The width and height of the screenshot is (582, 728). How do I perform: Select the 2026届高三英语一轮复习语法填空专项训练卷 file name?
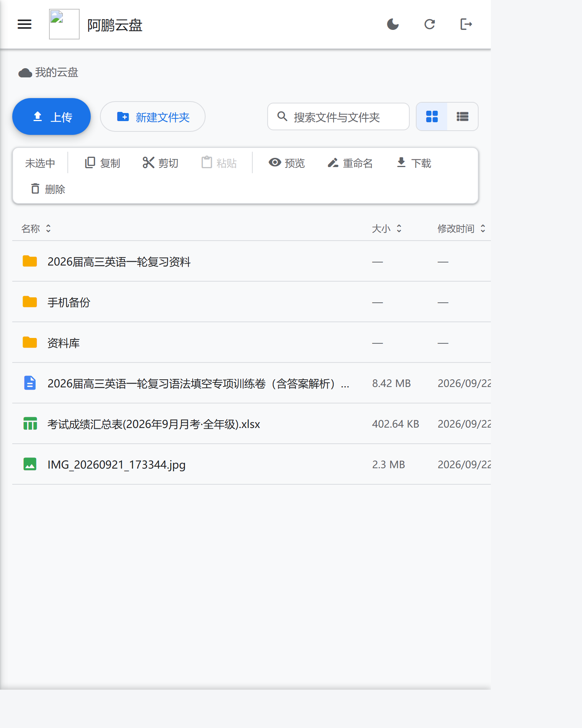pyautogui.click(x=198, y=384)
